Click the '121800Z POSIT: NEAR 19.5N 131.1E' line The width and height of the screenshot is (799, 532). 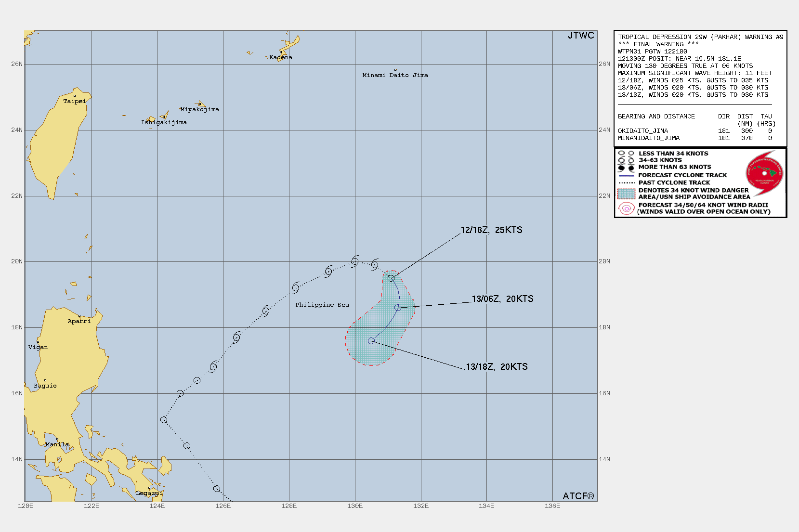click(680, 59)
